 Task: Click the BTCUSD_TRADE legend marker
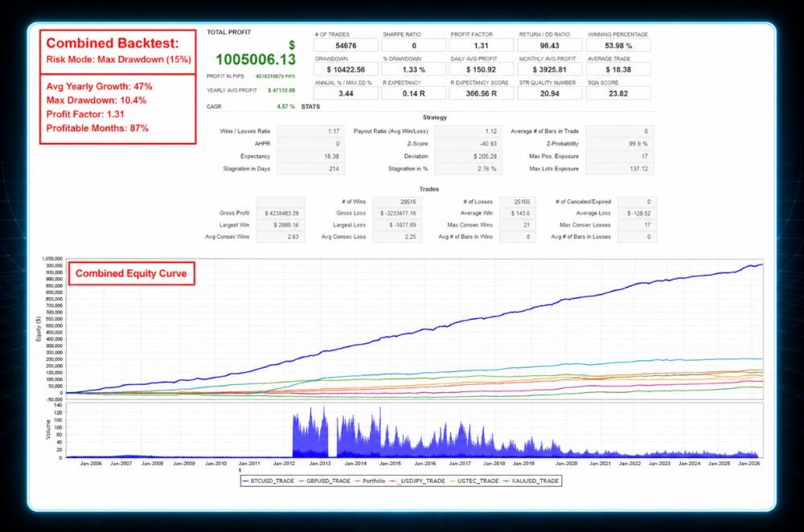[x=245, y=481]
